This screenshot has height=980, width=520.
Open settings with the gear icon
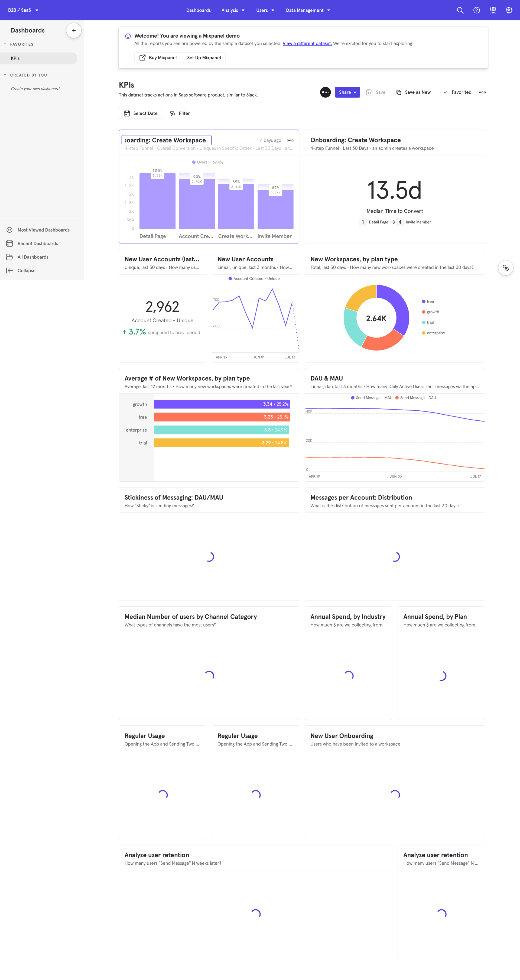509,10
